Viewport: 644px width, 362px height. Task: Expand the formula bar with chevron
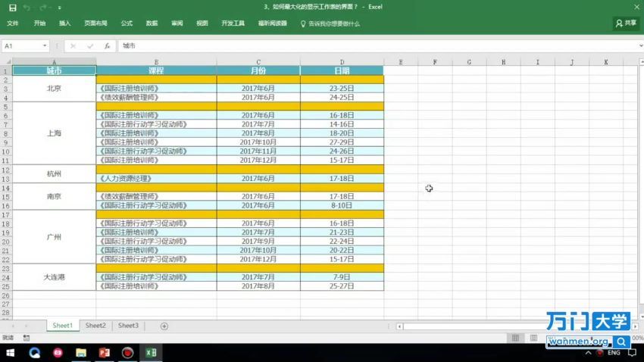tap(639, 46)
